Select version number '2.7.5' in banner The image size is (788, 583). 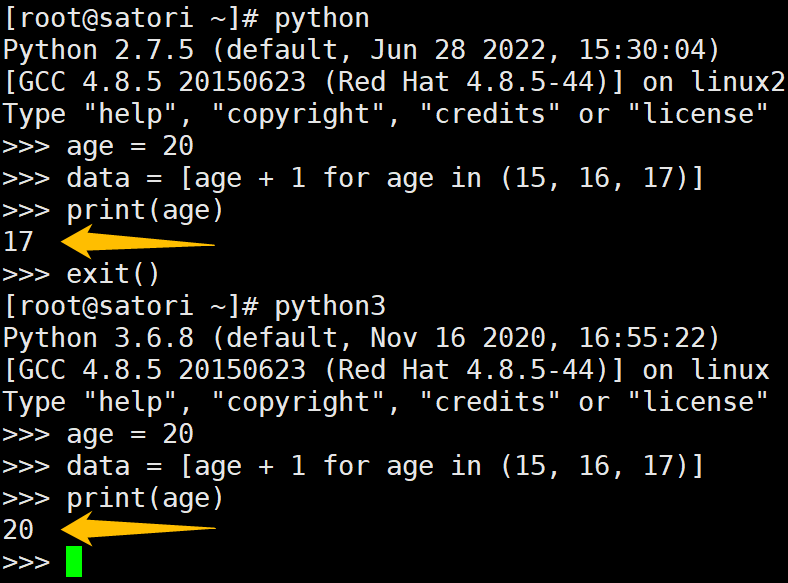154,50
